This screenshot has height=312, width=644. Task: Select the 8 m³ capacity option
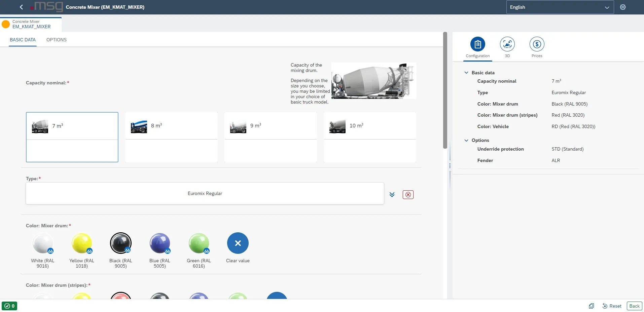(x=171, y=126)
